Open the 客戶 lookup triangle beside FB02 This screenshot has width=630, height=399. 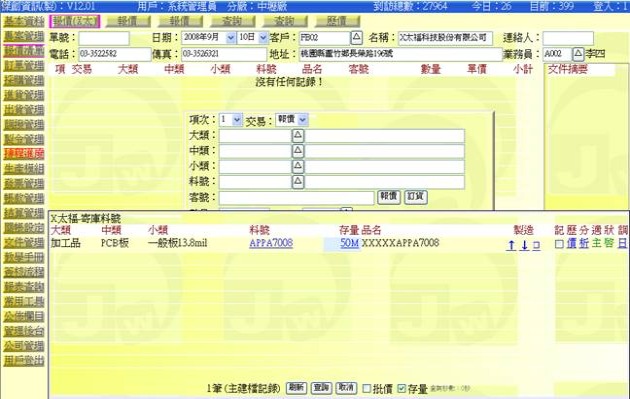pyautogui.click(x=356, y=37)
